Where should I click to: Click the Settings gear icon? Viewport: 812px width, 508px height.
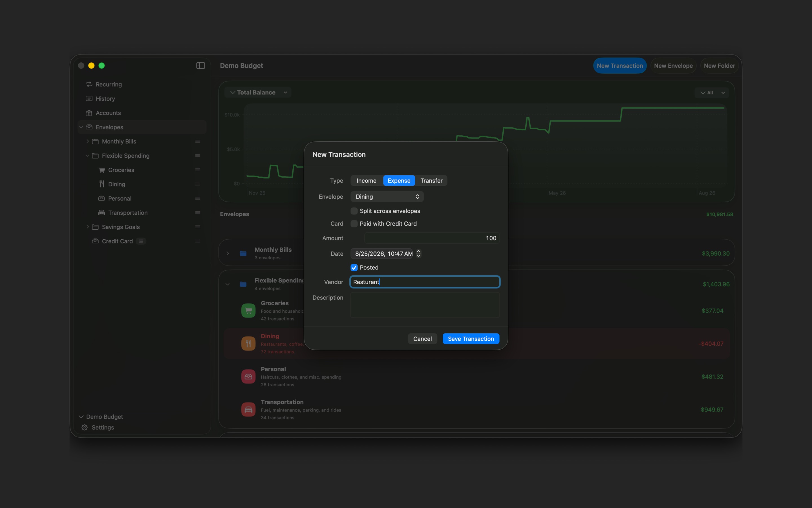click(85, 427)
